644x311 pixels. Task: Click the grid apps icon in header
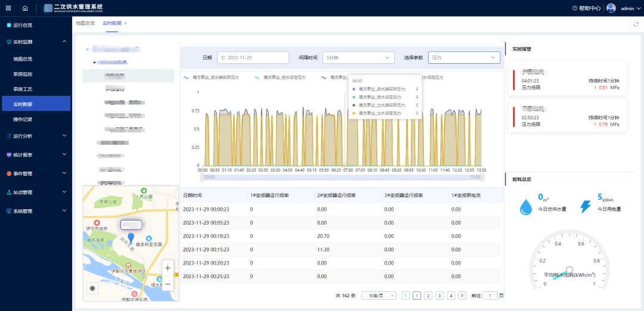tap(8, 8)
